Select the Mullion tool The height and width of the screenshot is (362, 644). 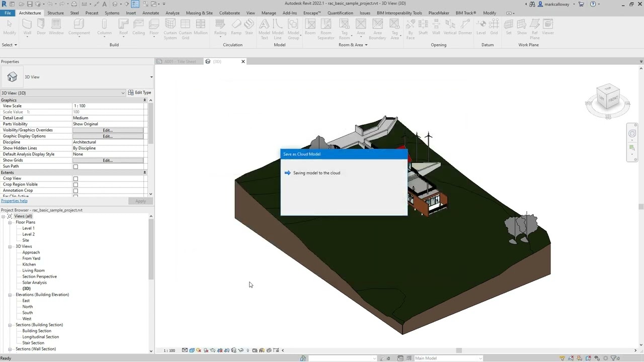201,27
